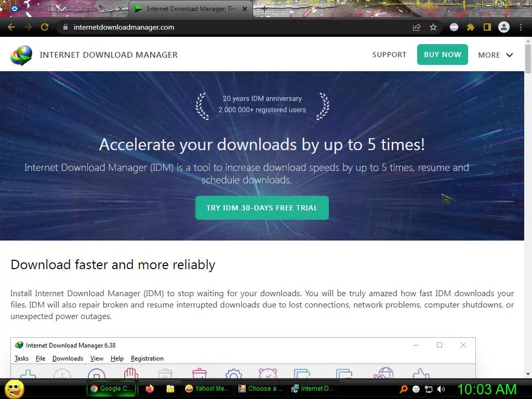The image size is (532, 399).
Task: Click the Google Chrome taskbar button
Action: pyautogui.click(x=111, y=389)
